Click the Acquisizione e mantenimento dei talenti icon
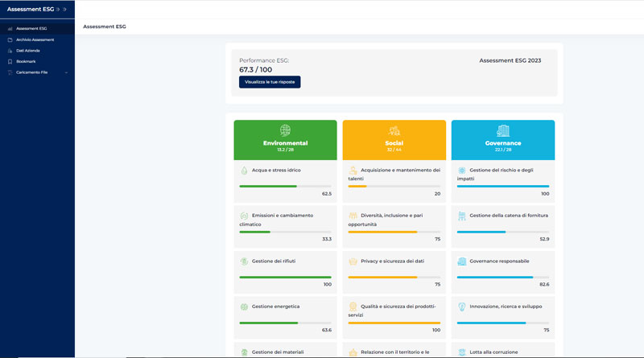This screenshot has width=644, height=358. pyautogui.click(x=353, y=171)
